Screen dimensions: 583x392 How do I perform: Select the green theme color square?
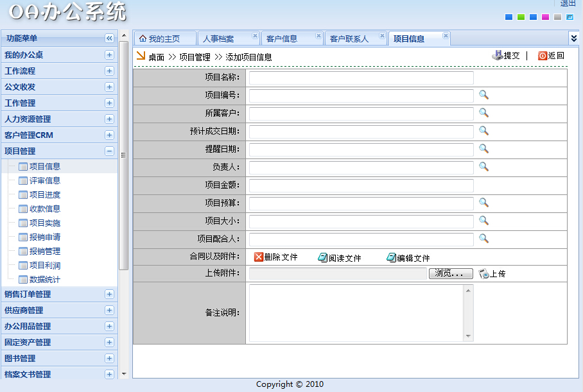pos(521,17)
